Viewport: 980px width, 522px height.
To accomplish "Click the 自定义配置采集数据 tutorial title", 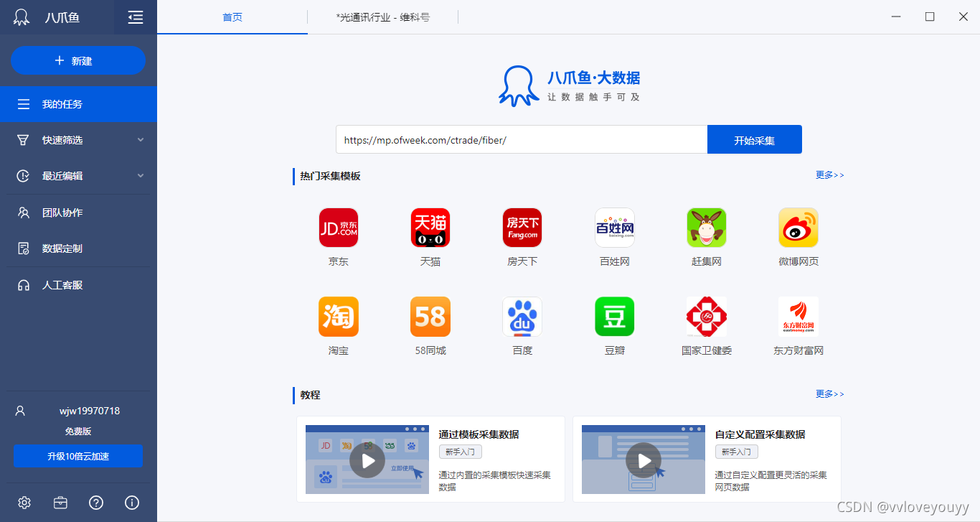I will (x=760, y=434).
